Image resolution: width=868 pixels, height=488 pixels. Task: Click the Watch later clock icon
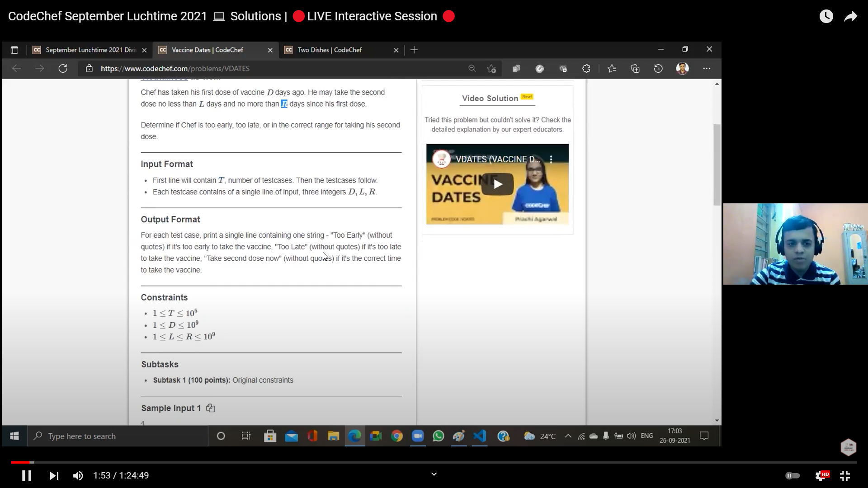[826, 16]
